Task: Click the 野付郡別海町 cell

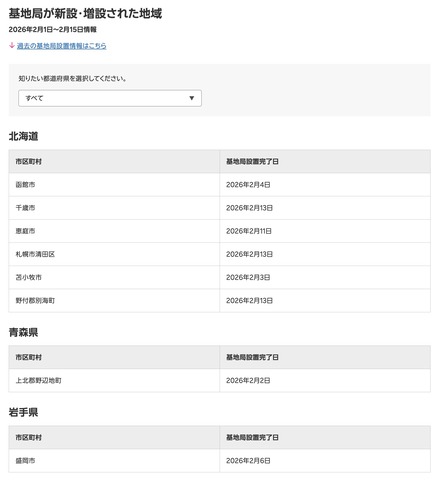Action: [114, 301]
